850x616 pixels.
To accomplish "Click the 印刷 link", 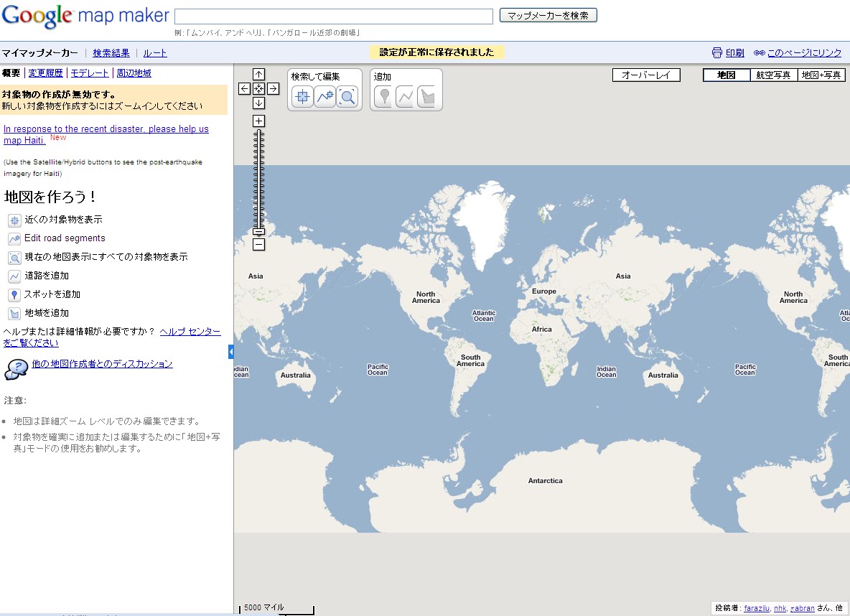I will (x=735, y=52).
